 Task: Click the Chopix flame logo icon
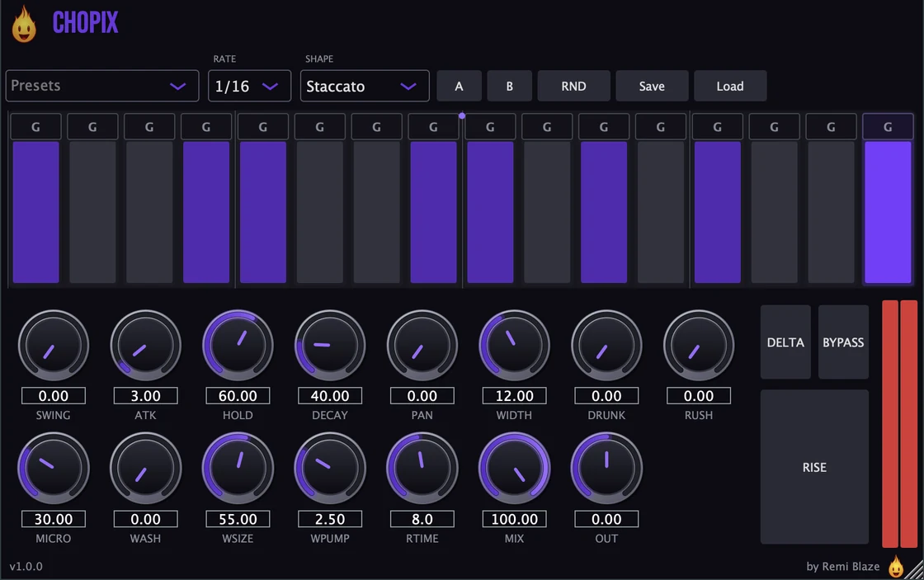point(24,24)
